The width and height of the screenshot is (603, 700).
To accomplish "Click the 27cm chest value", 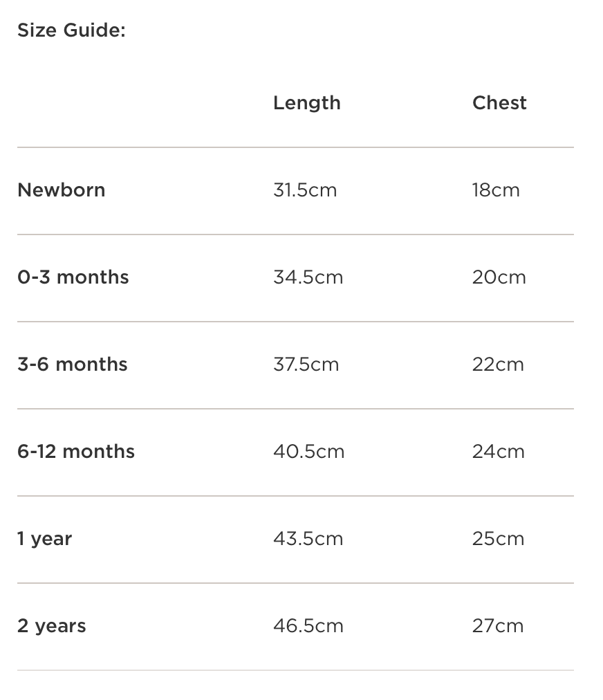I will click(x=498, y=626).
